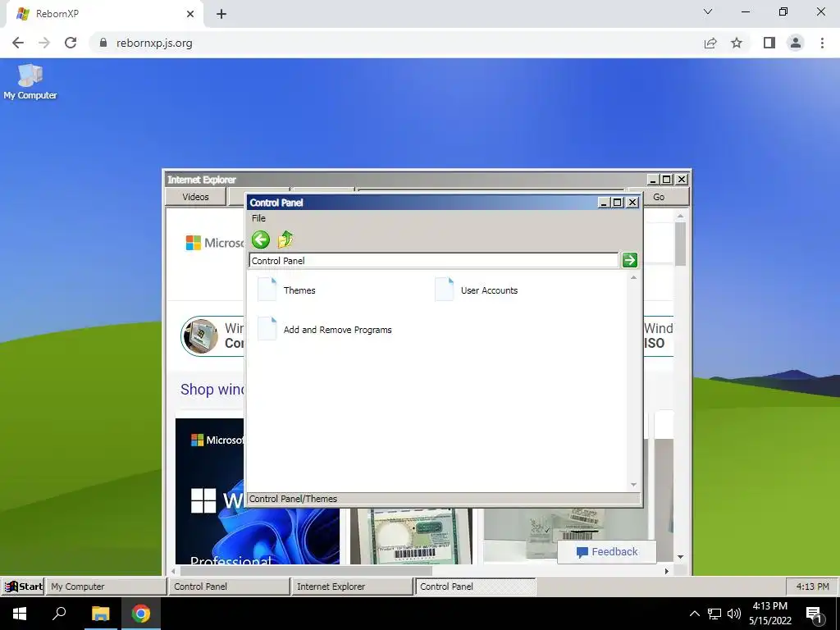The height and width of the screenshot is (630, 840).
Task: Click the rebornxp.js.org address bar
Action: 396,43
